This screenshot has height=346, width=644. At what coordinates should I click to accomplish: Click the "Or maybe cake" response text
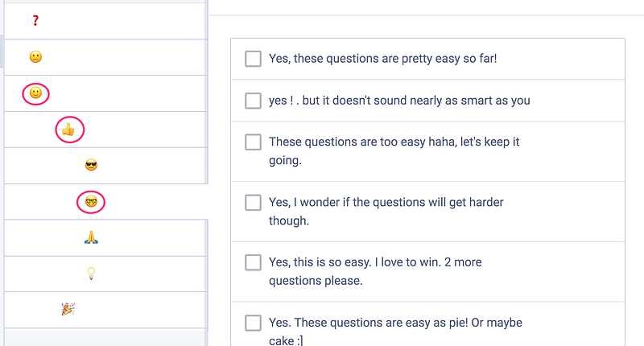[286, 340]
